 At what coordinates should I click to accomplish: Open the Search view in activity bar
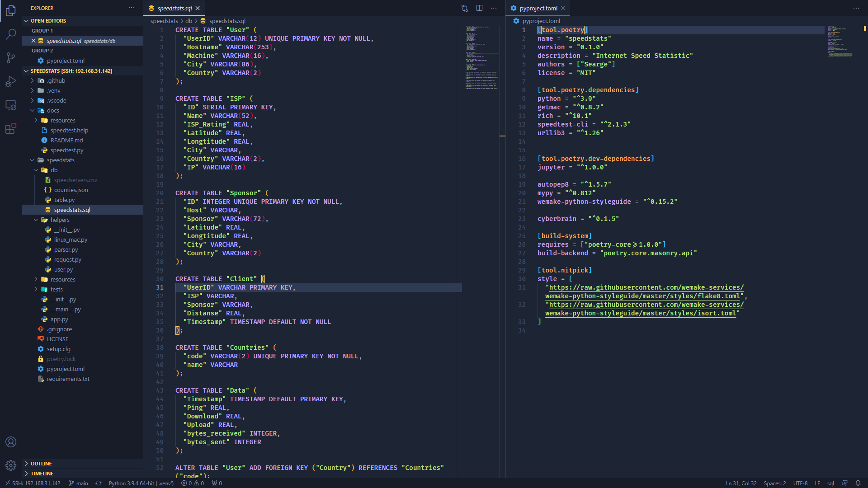click(11, 34)
